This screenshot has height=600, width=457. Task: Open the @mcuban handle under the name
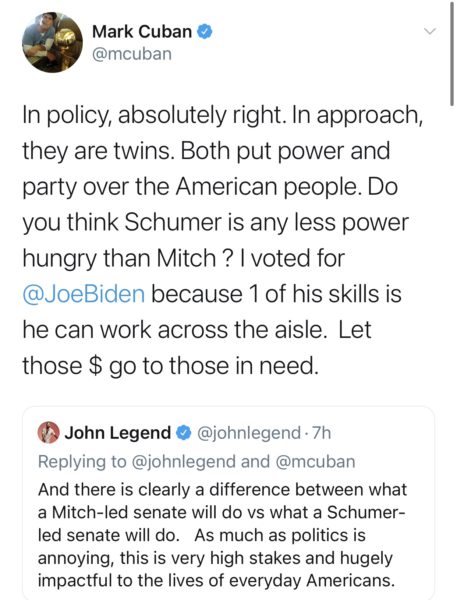132,54
